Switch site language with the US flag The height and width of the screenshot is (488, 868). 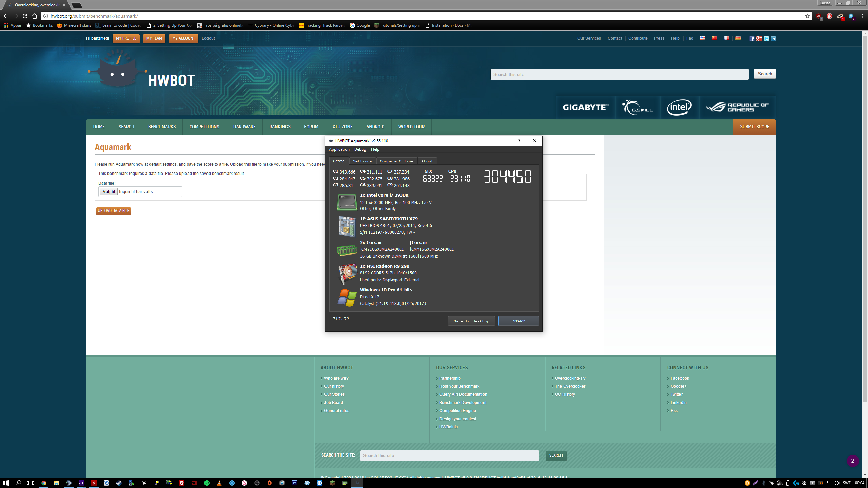[x=703, y=38]
